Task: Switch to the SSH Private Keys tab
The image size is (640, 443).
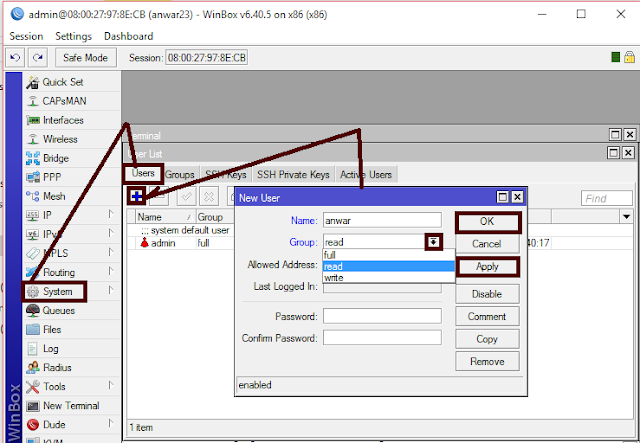Action: (x=293, y=175)
